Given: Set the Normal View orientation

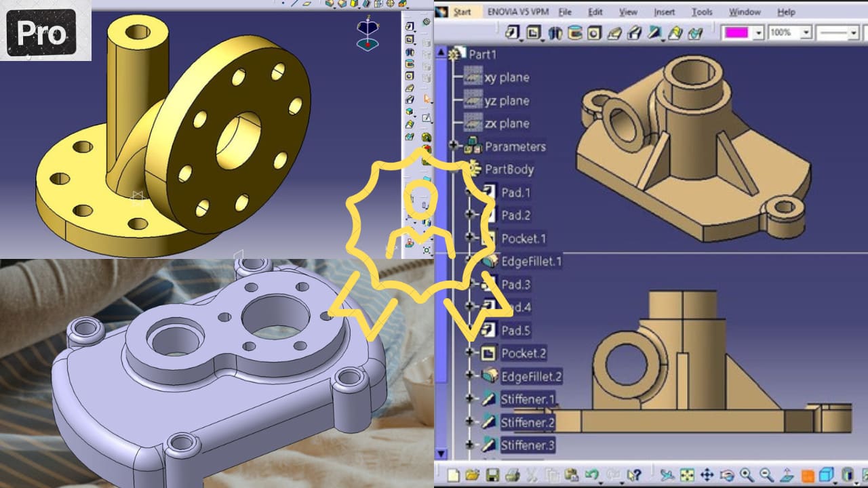Looking at the screenshot, I should click(x=787, y=475).
